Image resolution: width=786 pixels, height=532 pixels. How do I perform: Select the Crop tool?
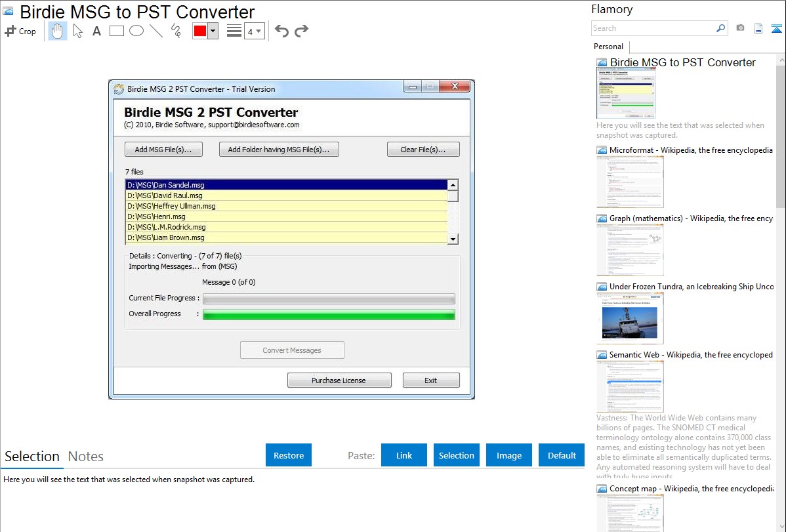[x=20, y=31]
